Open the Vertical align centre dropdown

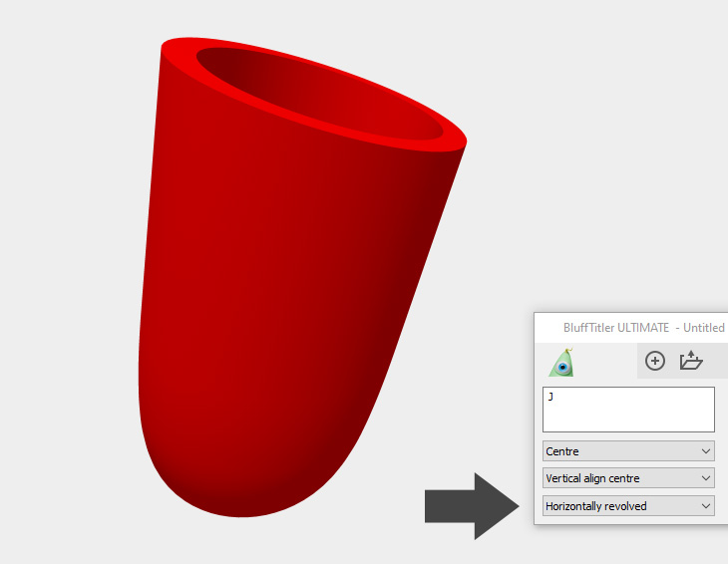pyautogui.click(x=628, y=478)
